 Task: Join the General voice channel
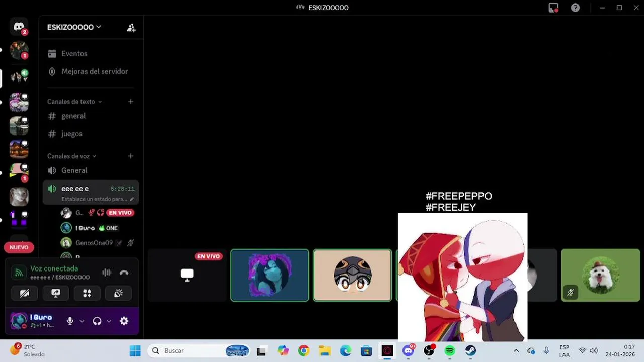(74, 170)
